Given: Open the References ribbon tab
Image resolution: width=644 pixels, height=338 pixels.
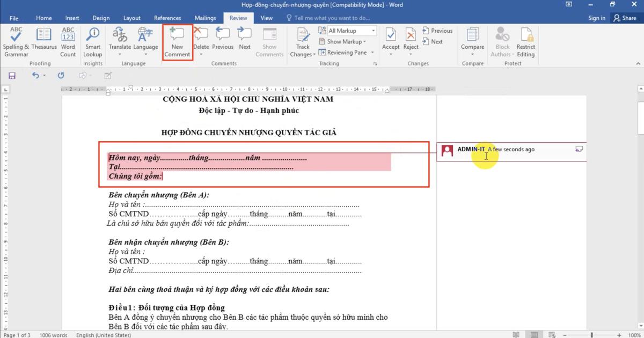Looking at the screenshot, I should tap(167, 18).
